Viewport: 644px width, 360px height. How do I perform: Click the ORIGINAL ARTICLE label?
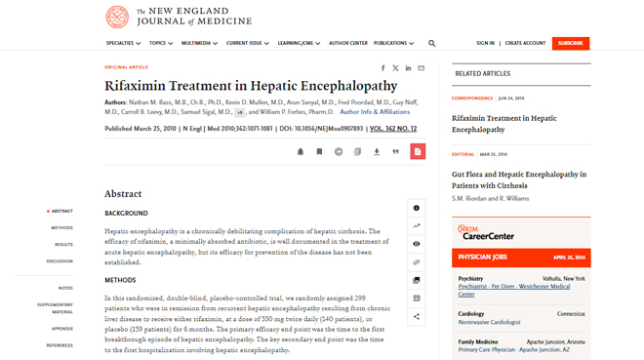pos(126,67)
